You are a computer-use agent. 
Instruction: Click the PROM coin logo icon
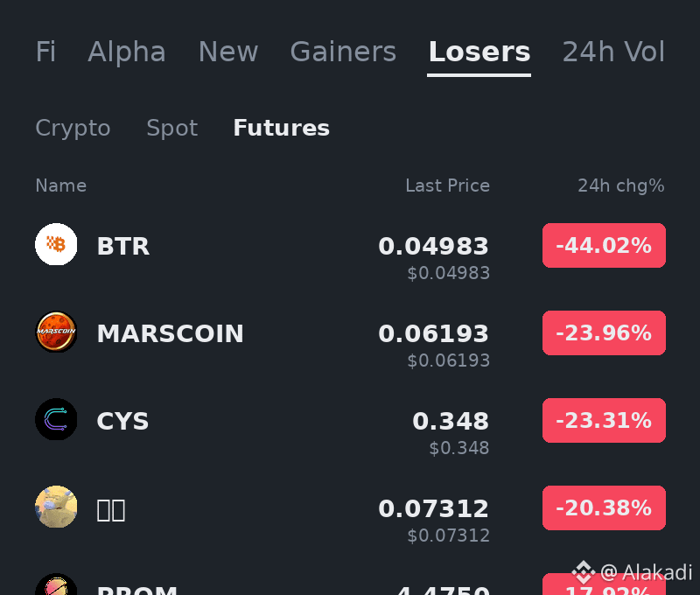pos(56,584)
